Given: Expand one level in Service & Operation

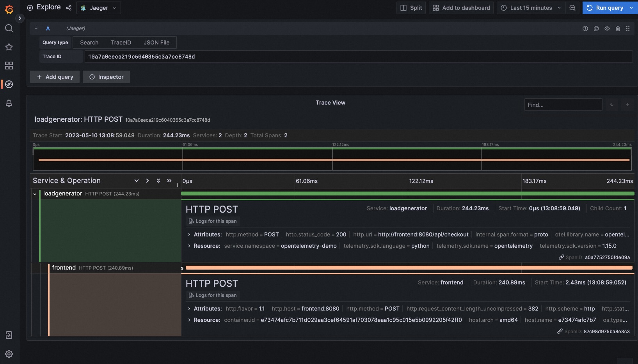Looking at the screenshot, I should 136,181.
